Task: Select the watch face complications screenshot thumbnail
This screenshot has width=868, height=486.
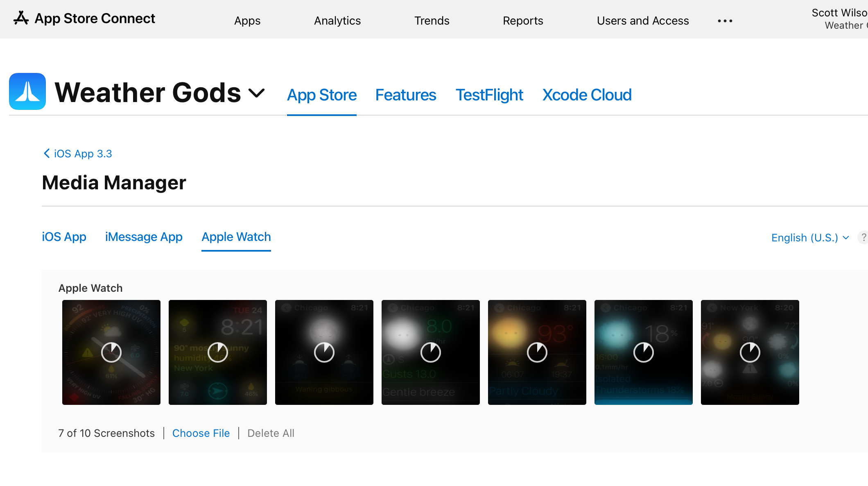Action: (x=111, y=352)
